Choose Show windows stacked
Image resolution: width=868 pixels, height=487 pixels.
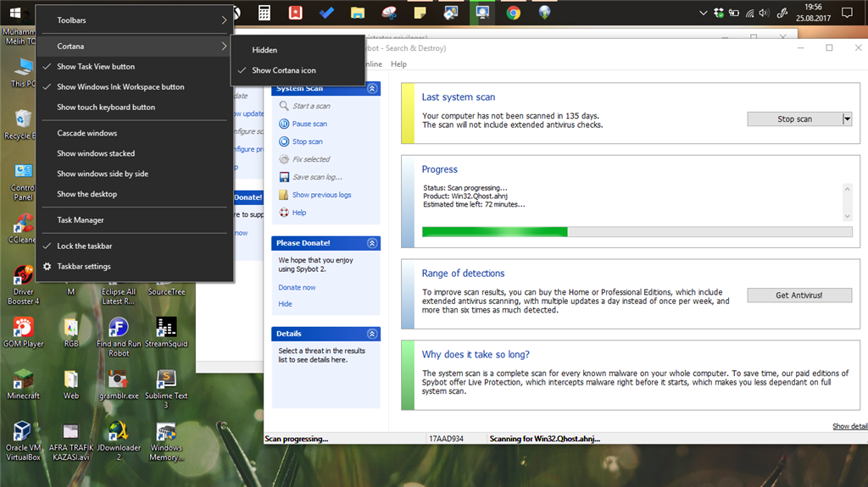[135, 153]
